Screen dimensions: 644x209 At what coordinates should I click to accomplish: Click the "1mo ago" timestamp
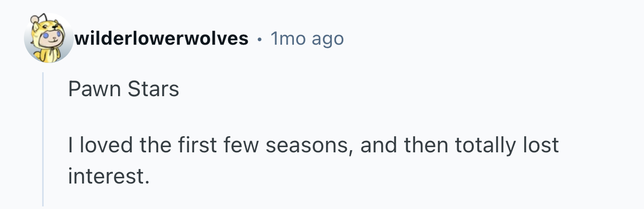point(307,38)
